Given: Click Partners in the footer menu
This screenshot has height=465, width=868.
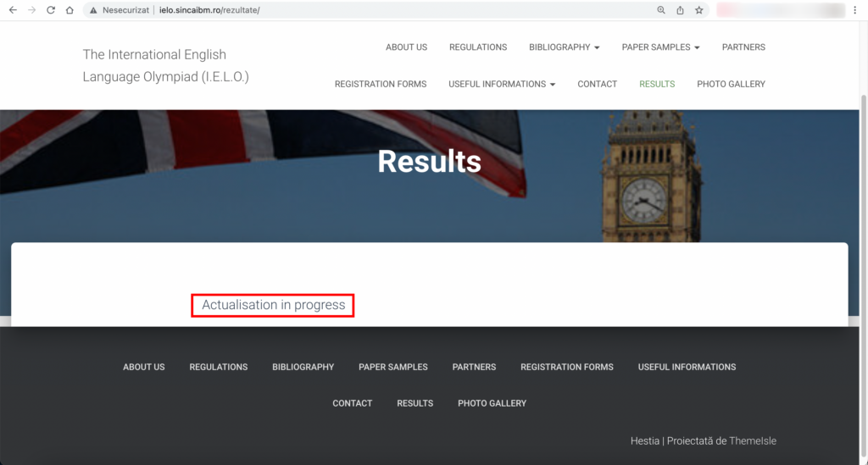Looking at the screenshot, I should pyautogui.click(x=474, y=367).
